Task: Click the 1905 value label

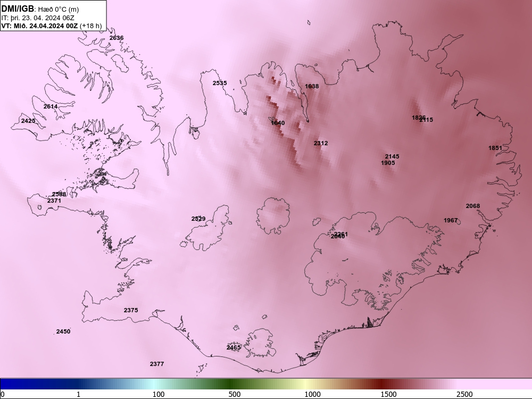Action: pos(388,163)
